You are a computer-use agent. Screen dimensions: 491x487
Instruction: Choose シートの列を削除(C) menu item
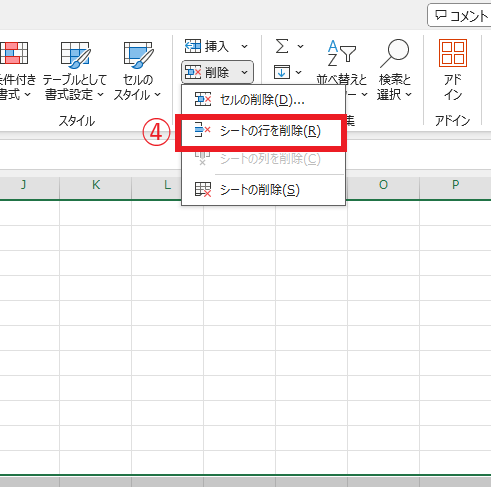pyautogui.click(x=263, y=159)
